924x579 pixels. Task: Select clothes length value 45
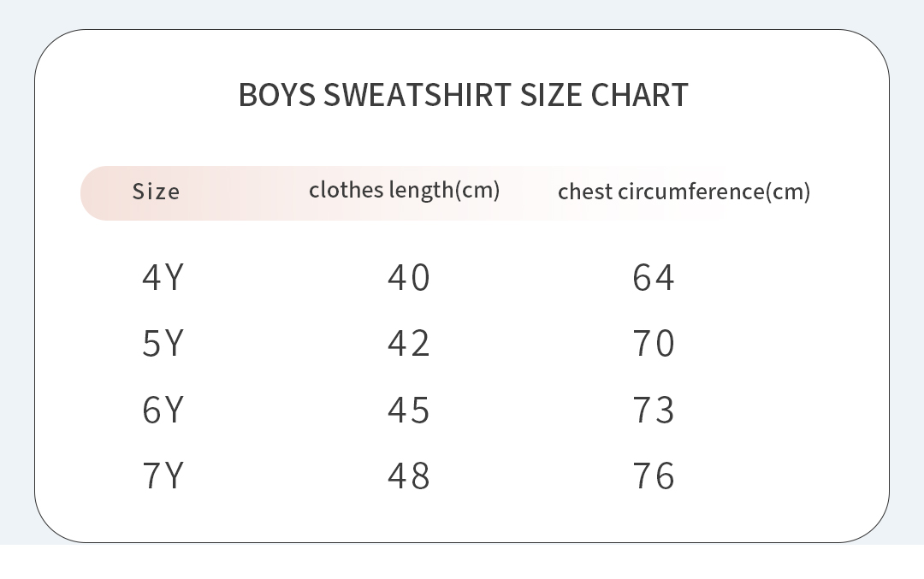pyautogui.click(x=408, y=410)
